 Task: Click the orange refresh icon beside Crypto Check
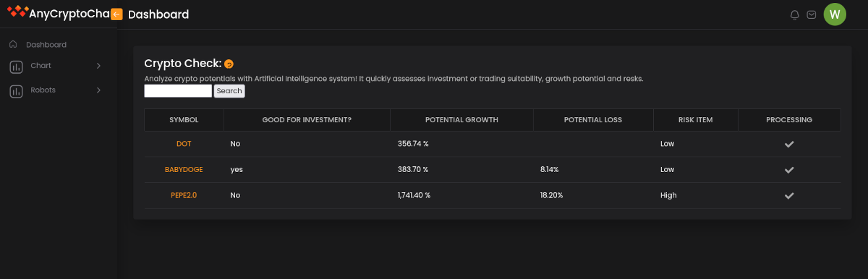pyautogui.click(x=229, y=64)
